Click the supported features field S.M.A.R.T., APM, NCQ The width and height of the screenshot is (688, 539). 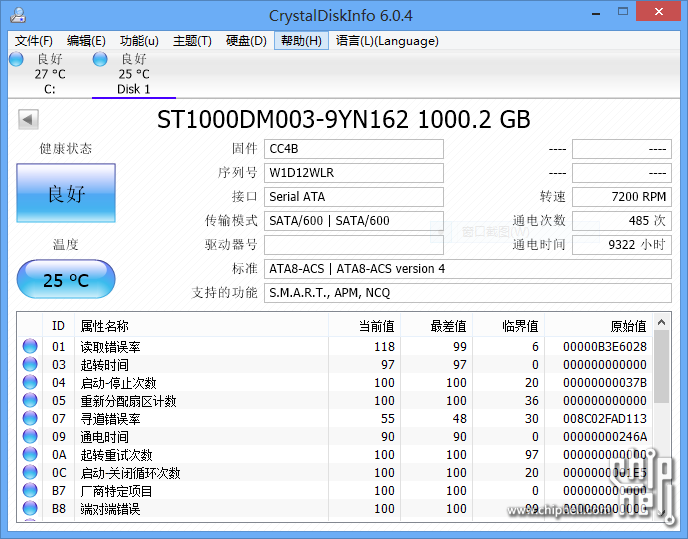(468, 293)
